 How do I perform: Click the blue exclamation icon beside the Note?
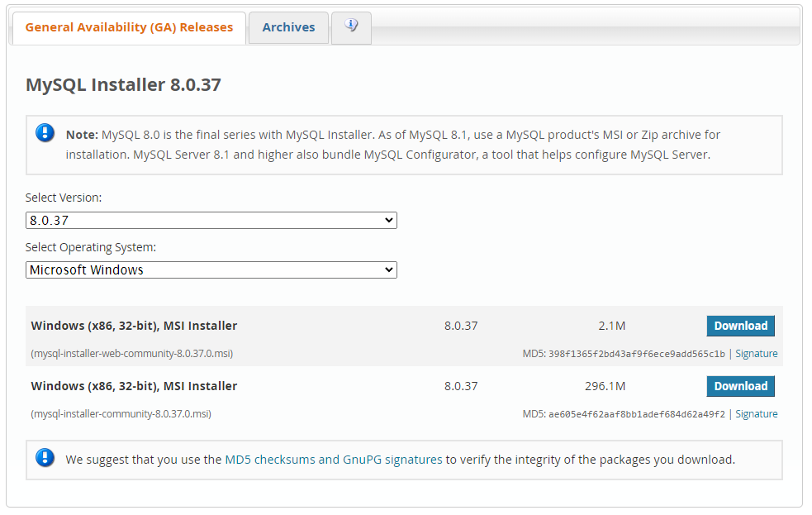point(45,133)
